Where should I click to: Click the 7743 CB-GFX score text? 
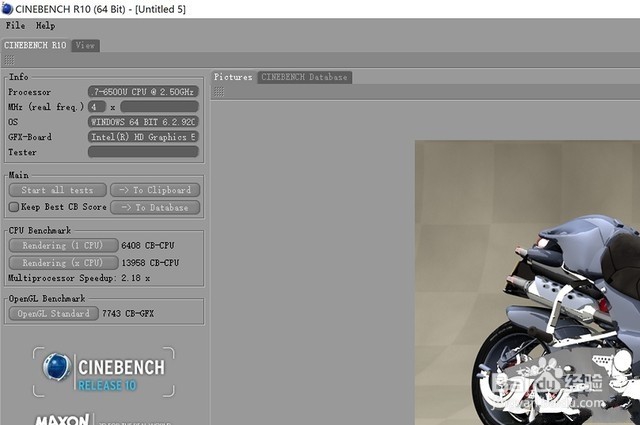(128, 314)
